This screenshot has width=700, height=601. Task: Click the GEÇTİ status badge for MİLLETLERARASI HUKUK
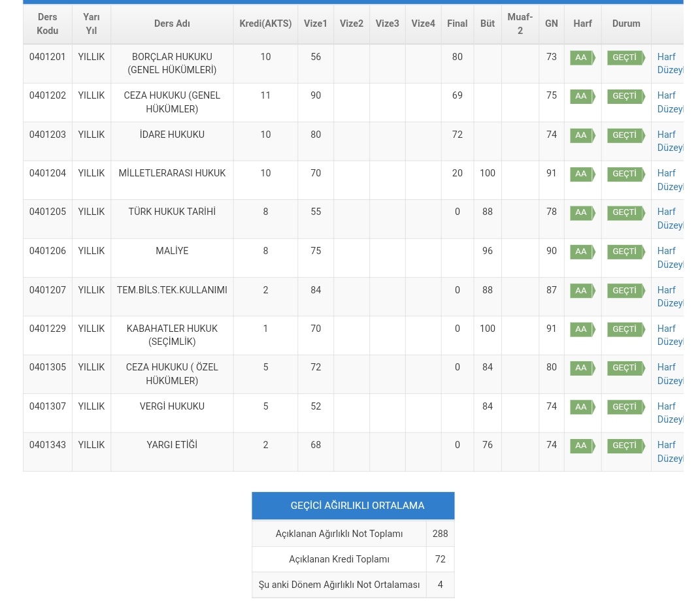tap(626, 174)
